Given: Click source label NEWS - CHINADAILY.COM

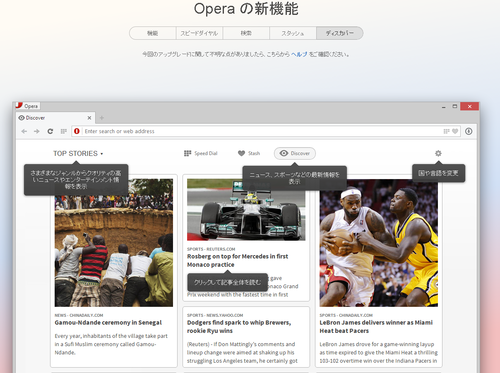Looking at the screenshot, I should click(79, 315).
